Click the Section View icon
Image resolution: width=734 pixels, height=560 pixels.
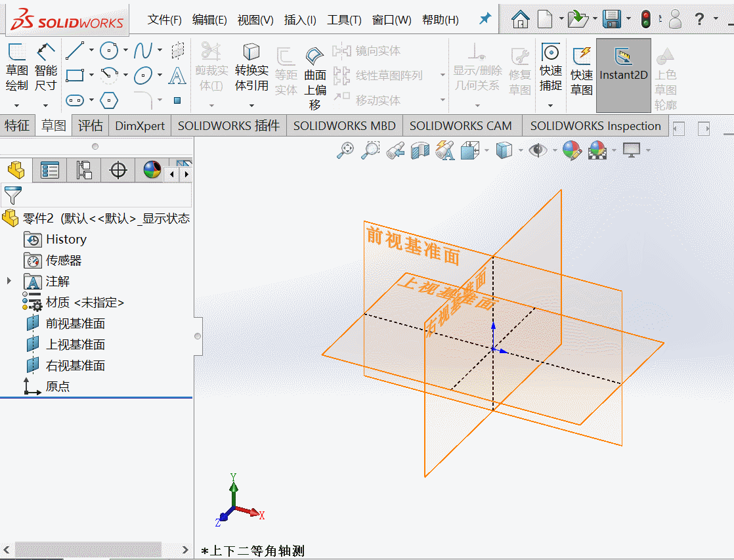(x=420, y=150)
